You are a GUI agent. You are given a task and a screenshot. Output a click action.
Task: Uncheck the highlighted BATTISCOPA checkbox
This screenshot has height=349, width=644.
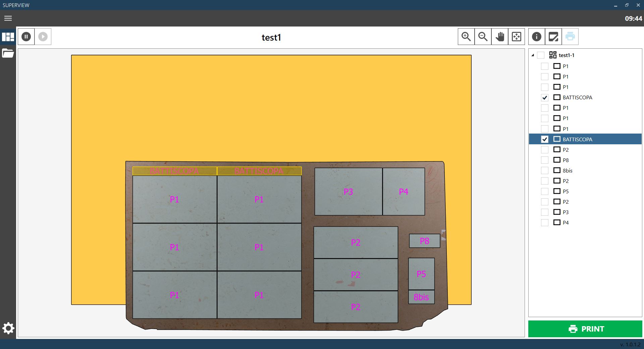point(545,139)
